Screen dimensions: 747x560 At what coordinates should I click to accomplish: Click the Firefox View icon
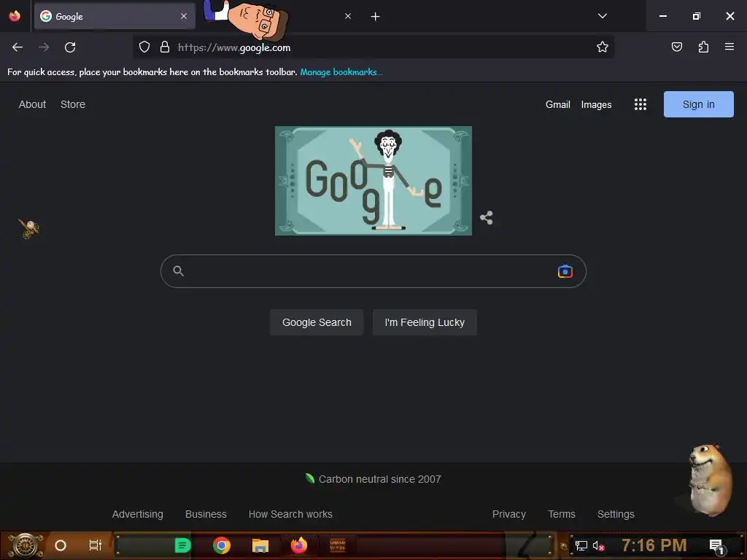pos(15,16)
